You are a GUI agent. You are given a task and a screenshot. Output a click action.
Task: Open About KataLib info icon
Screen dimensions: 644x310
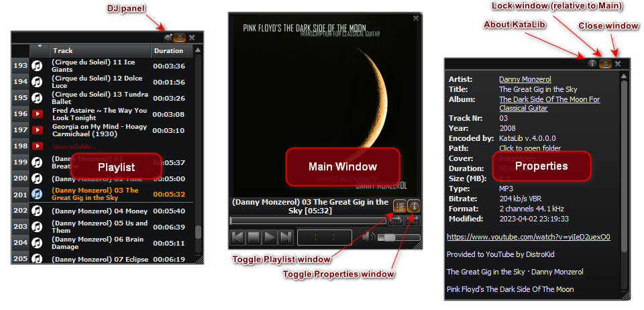592,64
